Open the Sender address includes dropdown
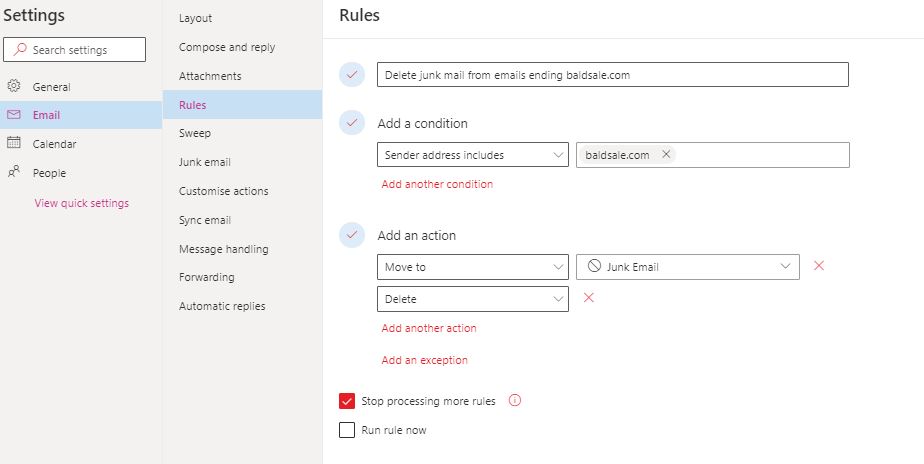 (x=473, y=155)
